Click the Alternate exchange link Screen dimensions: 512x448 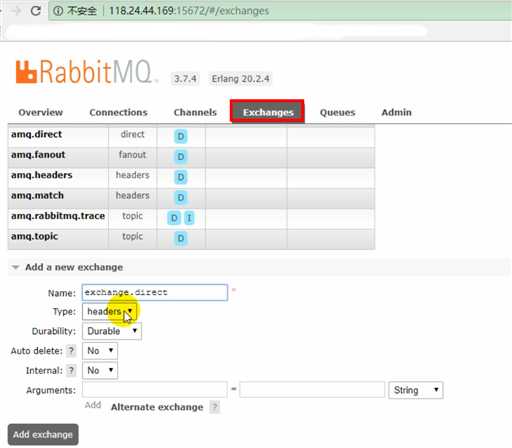(x=157, y=407)
